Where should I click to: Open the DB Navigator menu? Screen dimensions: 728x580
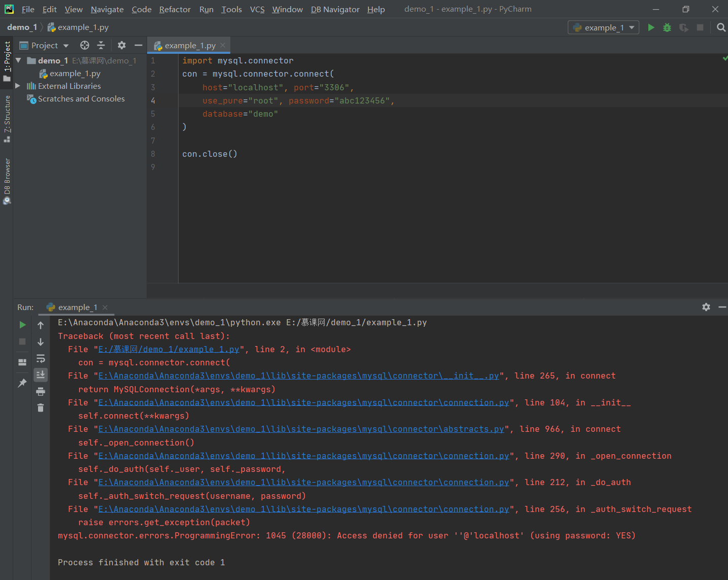tap(335, 9)
